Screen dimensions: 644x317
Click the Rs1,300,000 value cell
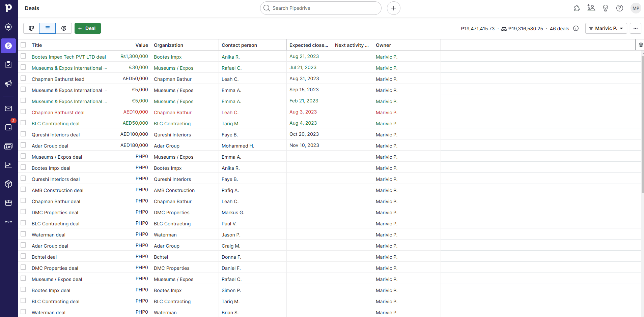click(134, 56)
